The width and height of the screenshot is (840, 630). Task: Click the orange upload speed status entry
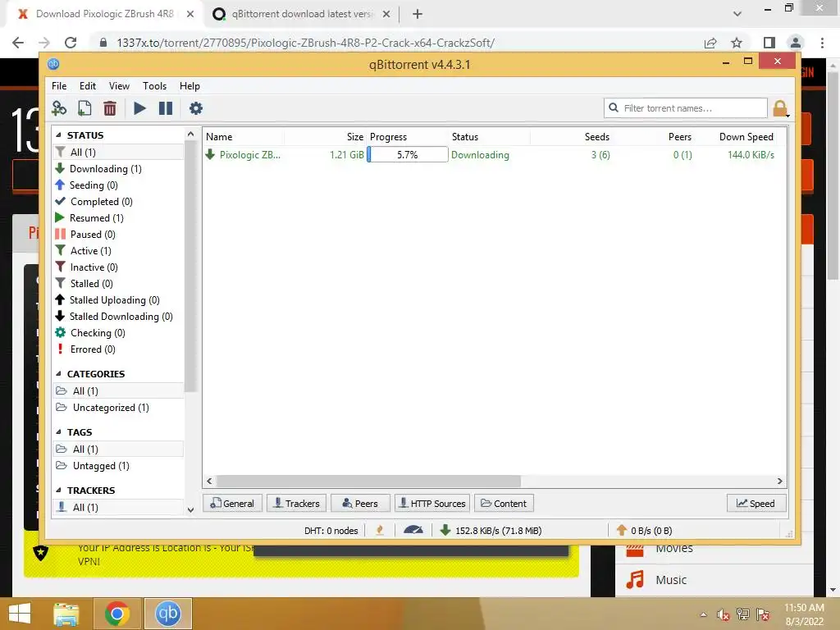(644, 531)
